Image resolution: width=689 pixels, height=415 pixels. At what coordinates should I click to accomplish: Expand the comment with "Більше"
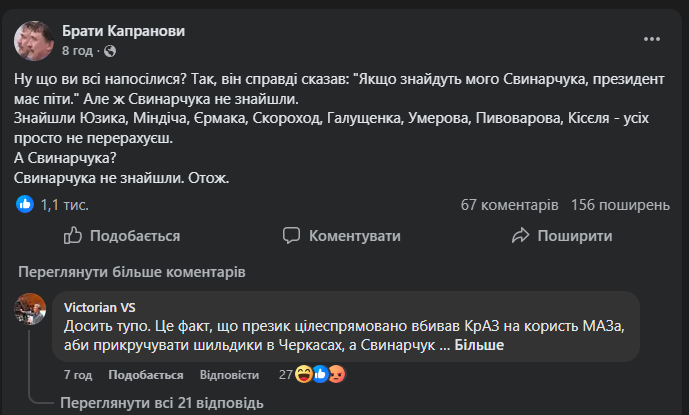479,345
